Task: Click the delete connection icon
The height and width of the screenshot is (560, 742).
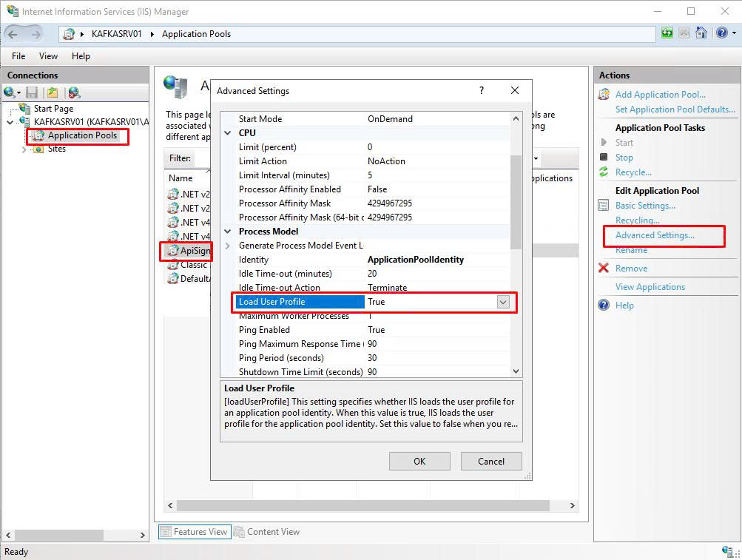Action: (x=74, y=92)
